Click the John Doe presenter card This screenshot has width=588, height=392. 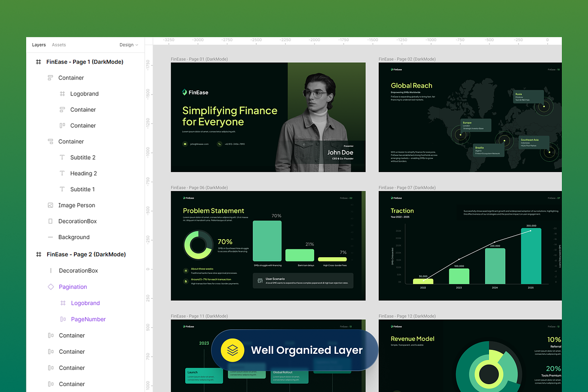point(341,152)
